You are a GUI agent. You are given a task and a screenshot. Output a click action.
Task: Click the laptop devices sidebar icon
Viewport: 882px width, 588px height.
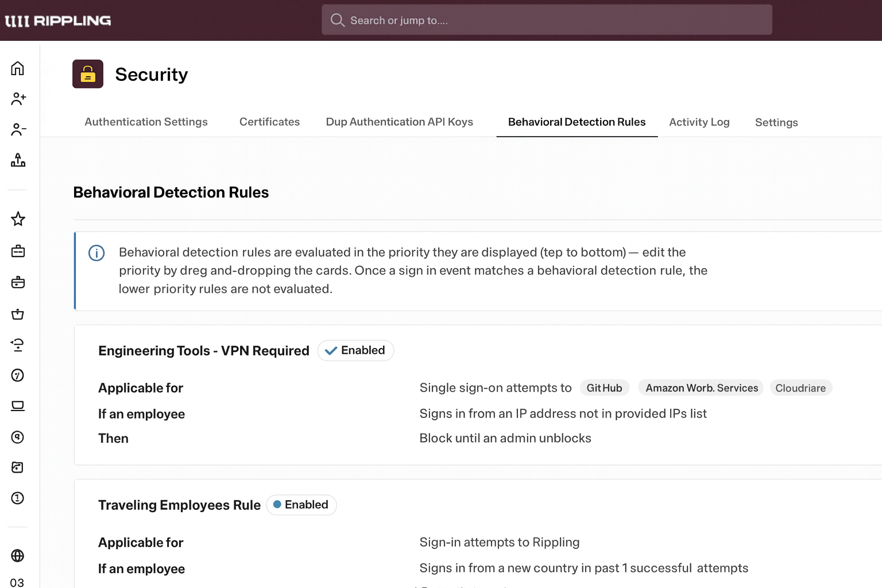pos(18,406)
